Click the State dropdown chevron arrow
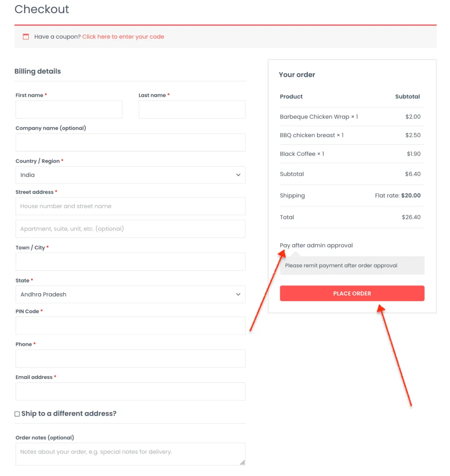450x476 pixels. pos(238,294)
